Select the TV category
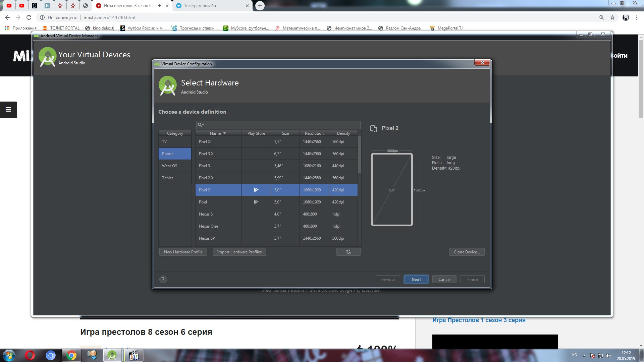Viewport: 644px width, 362px height. pyautogui.click(x=175, y=142)
